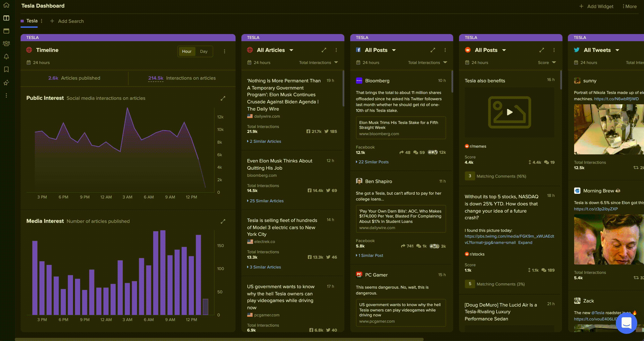
Task: Click the 214.5k interactions on articles figure
Action: click(155, 78)
